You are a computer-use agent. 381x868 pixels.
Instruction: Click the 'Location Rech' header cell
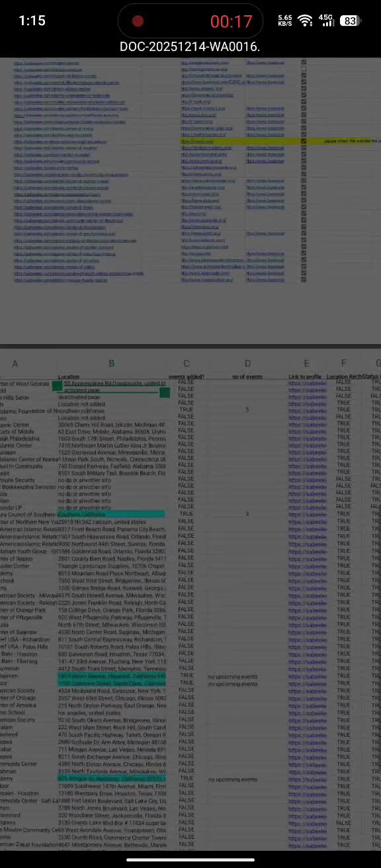point(344,377)
